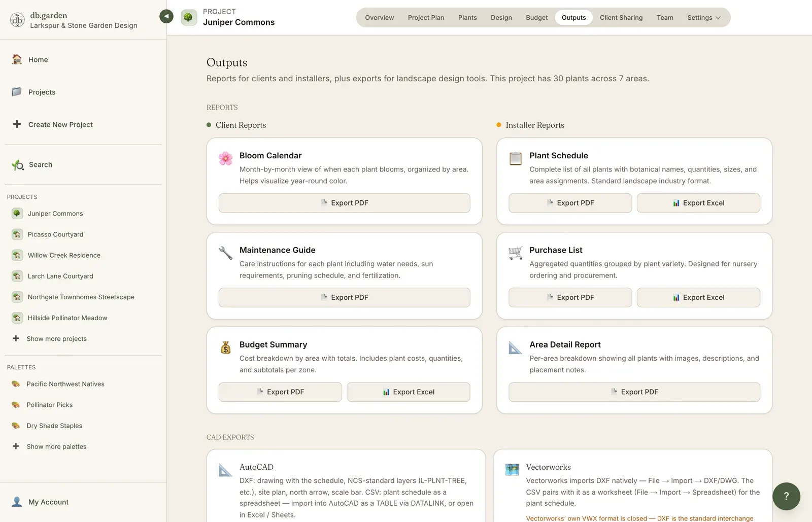
Task: Select the Pollinator Picks palette
Action: (x=49, y=405)
